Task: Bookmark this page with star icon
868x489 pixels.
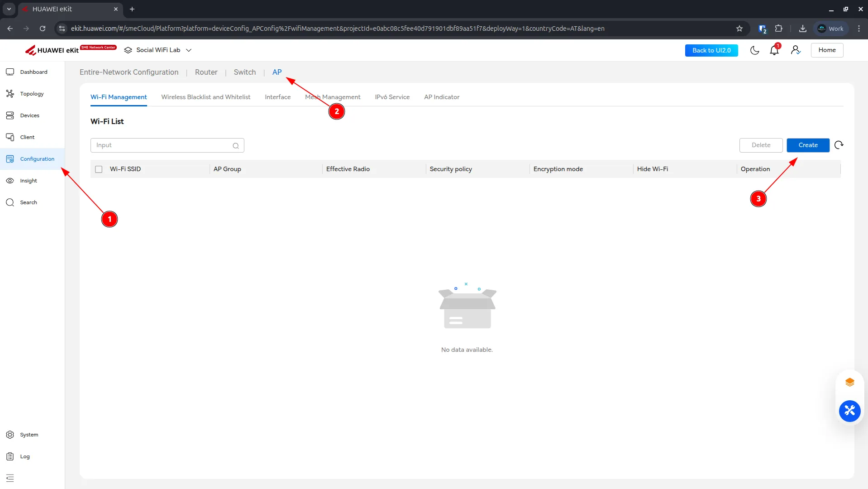Action: (x=739, y=29)
